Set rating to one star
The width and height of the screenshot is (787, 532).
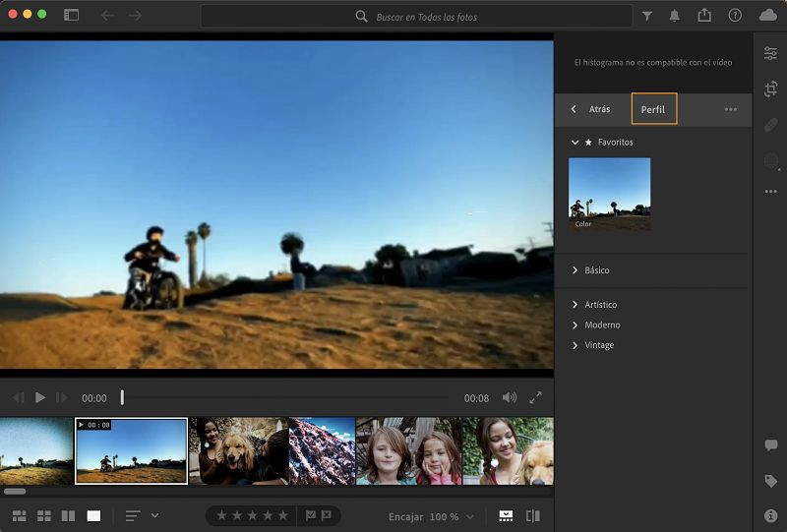[x=221, y=515]
